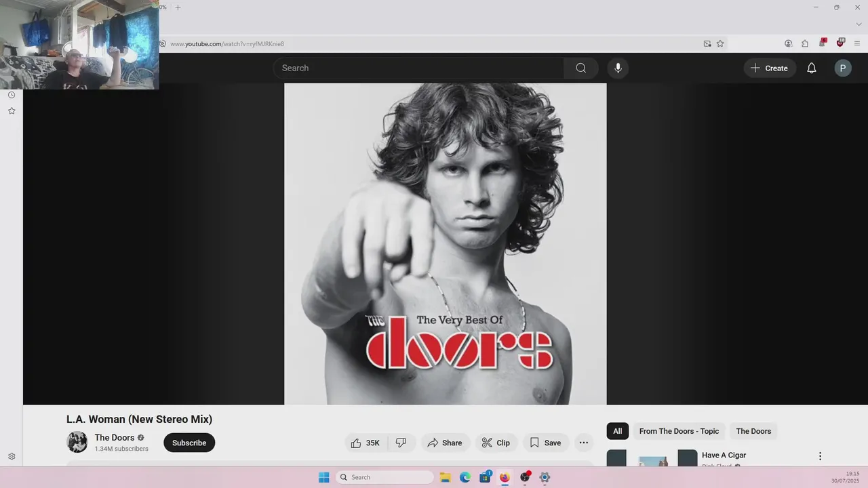Click the Share button
Screen dimensions: 868x488
tap(445, 443)
